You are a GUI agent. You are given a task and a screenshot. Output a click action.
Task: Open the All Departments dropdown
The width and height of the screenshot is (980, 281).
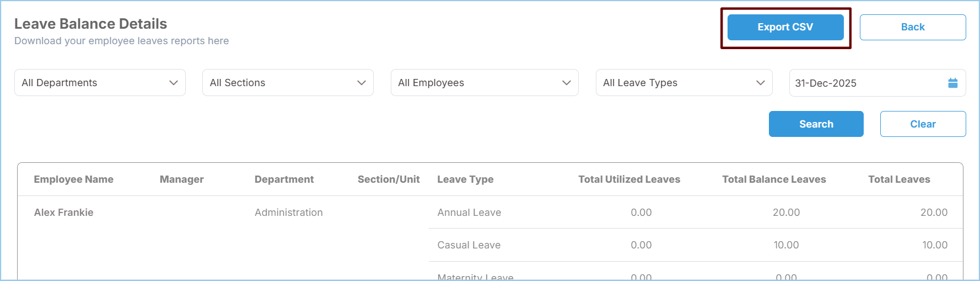pos(100,83)
